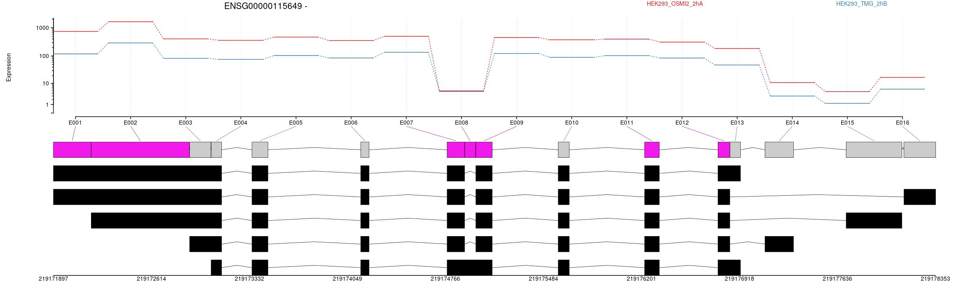Click exon label E015

[x=847, y=123]
